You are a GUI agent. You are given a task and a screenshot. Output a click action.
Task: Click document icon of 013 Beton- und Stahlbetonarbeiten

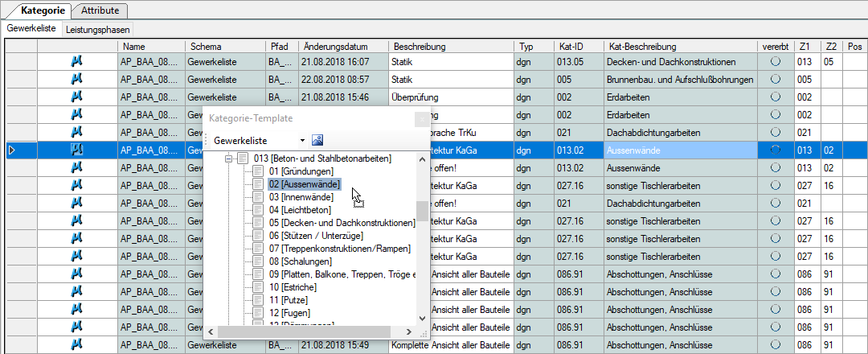(243, 158)
